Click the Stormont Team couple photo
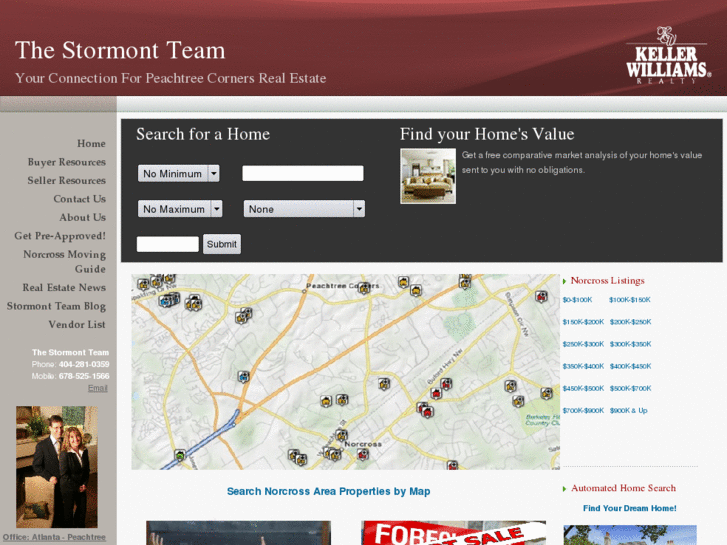This screenshot has width=727, height=545. (57, 467)
